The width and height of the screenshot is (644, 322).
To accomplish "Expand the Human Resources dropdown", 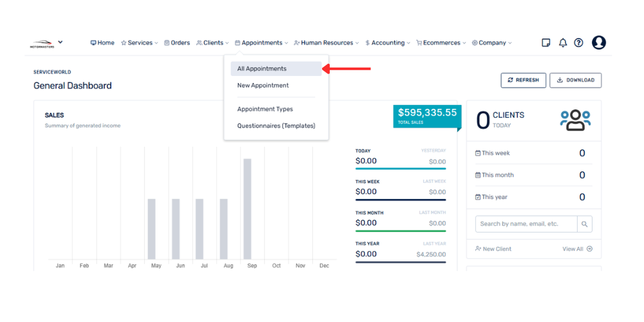I will pos(327,43).
